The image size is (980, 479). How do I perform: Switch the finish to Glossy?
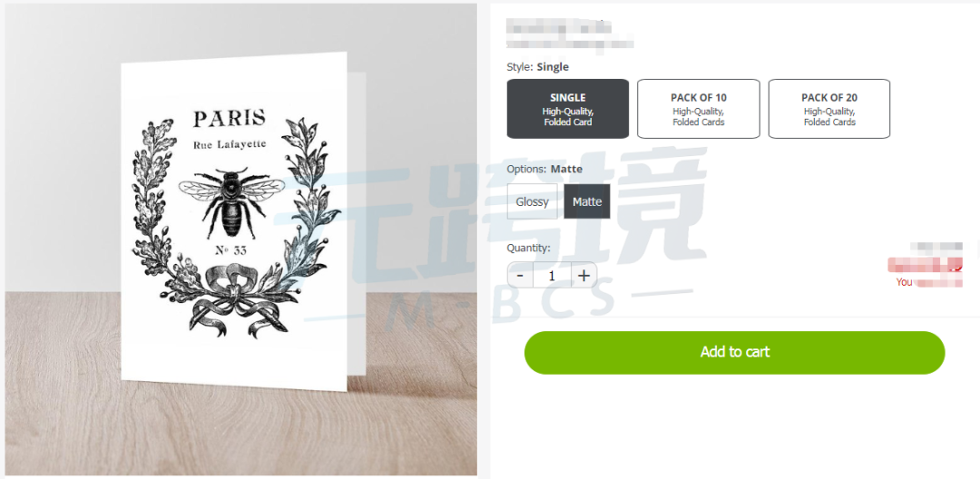532,201
